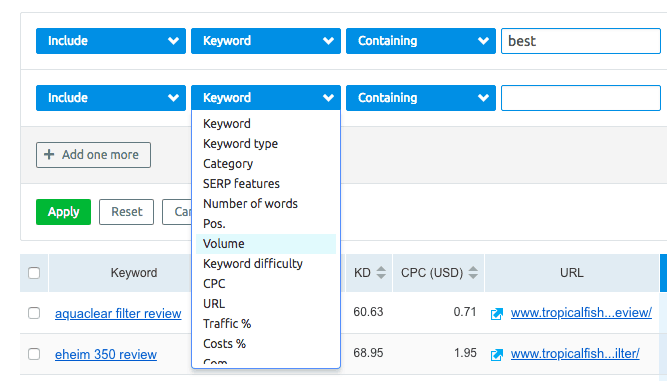Select 'Keyword type' option in list
667x381 pixels.
(x=266, y=144)
